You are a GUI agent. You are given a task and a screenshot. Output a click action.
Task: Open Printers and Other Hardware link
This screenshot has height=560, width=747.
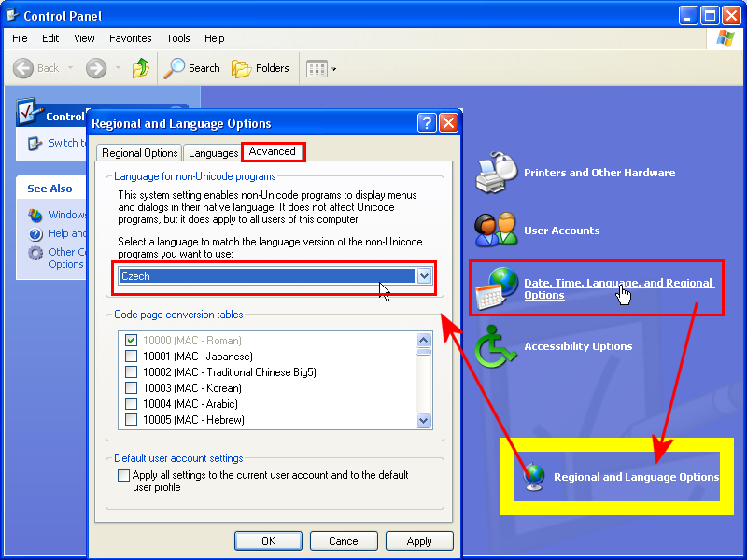(599, 173)
